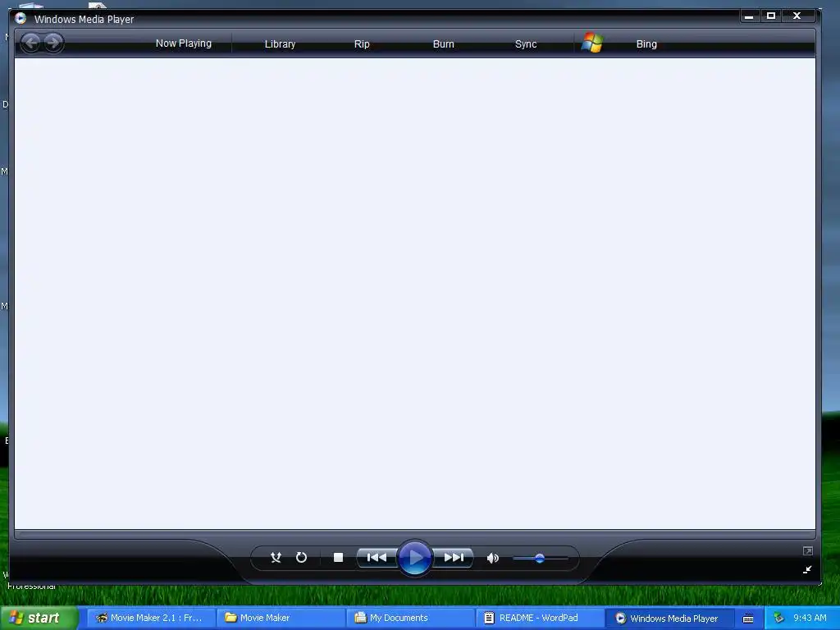Click Windows Media Player taskbar button
840x630 pixels.
[x=669, y=618]
